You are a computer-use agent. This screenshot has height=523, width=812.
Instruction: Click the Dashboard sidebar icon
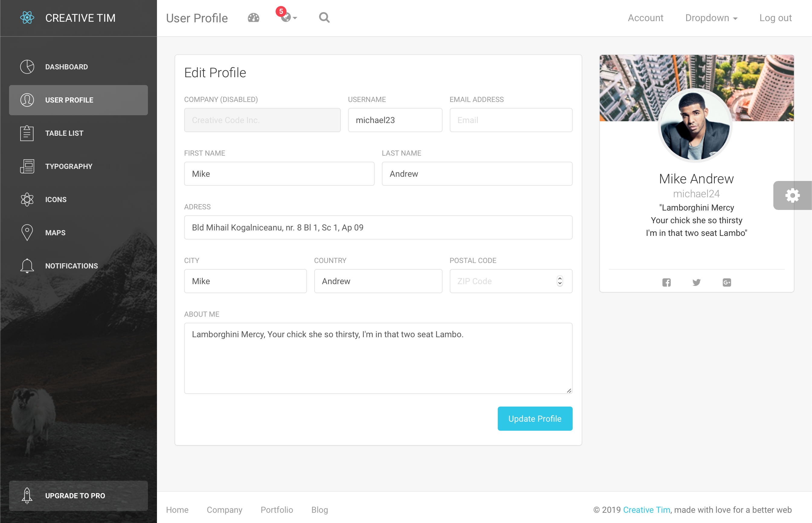pyautogui.click(x=27, y=67)
